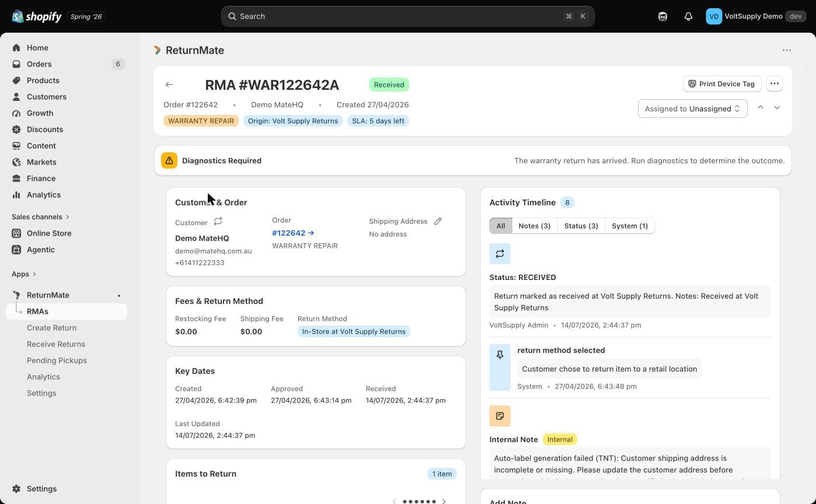
Task: Go to next item image arrow
Action: tap(444, 501)
